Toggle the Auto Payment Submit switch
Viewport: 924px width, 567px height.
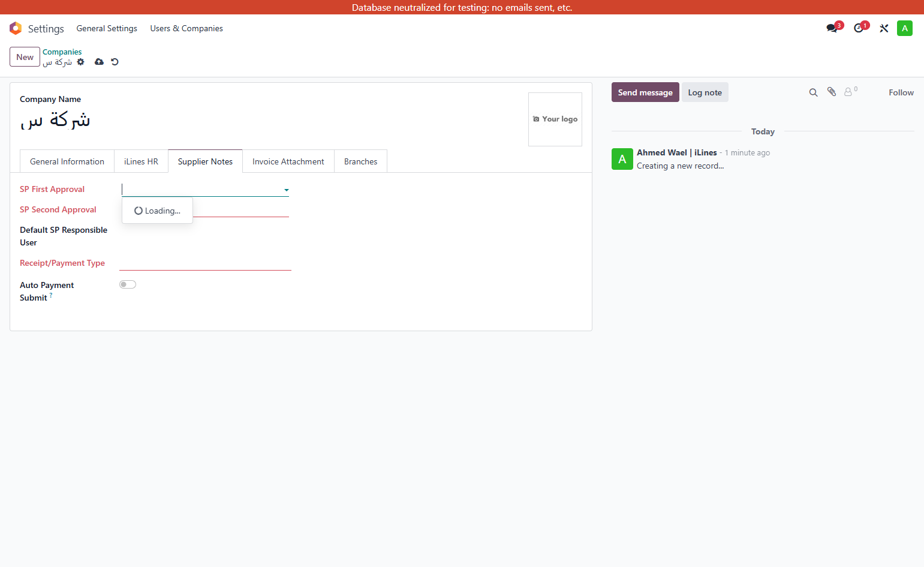click(x=128, y=284)
